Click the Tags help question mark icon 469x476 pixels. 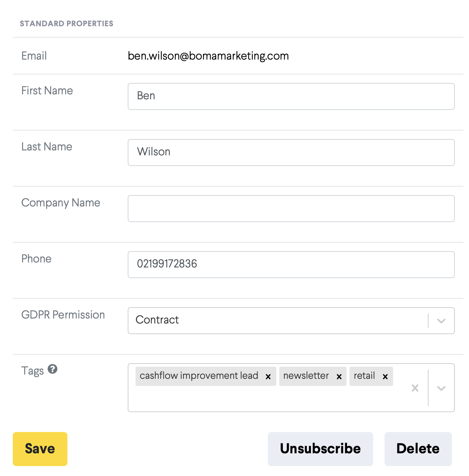pos(53,369)
